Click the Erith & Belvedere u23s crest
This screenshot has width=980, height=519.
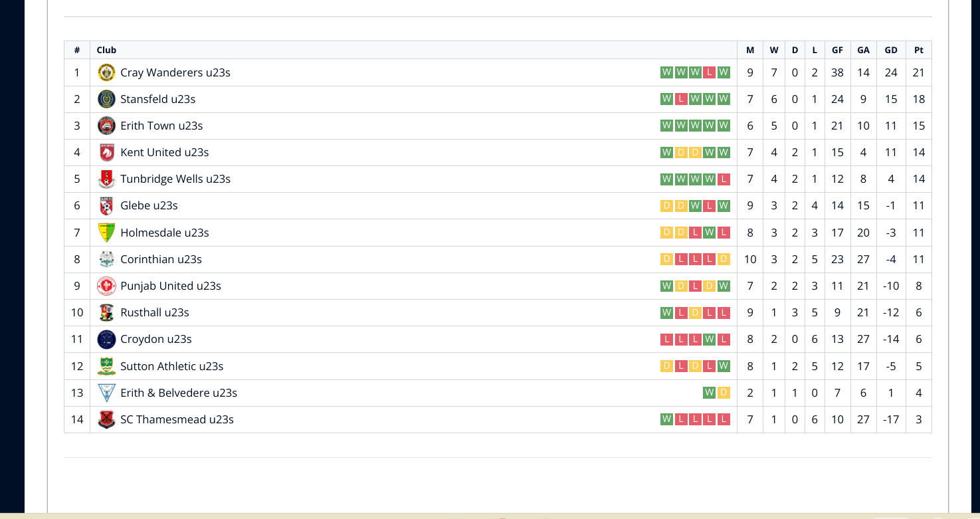[106, 393]
